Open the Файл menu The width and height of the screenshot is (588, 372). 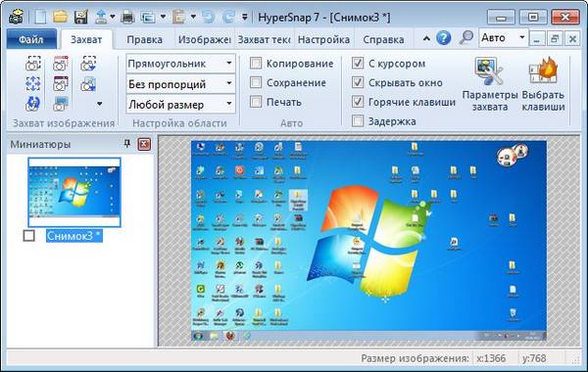[31, 39]
